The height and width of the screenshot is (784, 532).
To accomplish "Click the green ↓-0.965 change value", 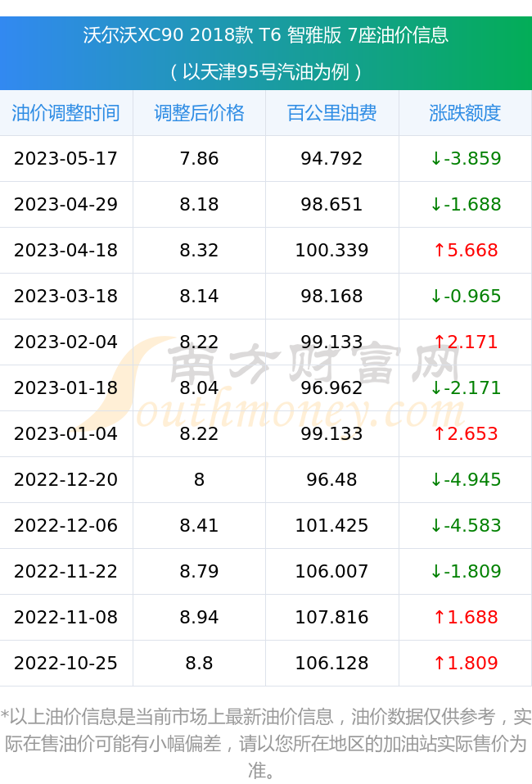I will pyautogui.click(x=465, y=296).
